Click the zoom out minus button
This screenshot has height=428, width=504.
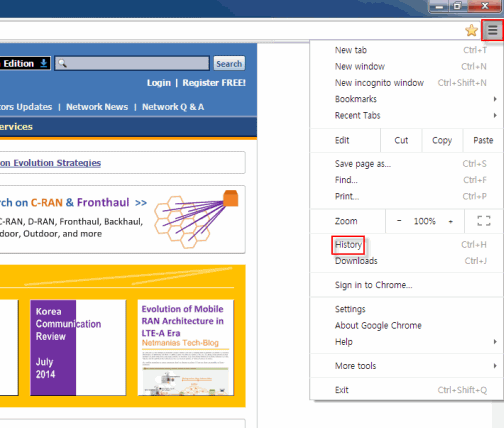coord(399,221)
